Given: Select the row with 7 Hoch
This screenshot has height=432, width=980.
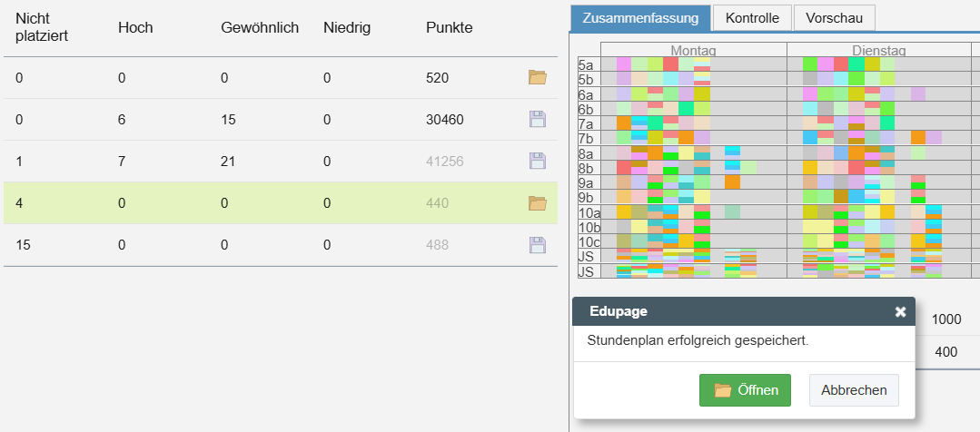Looking at the screenshot, I should pos(281,161).
